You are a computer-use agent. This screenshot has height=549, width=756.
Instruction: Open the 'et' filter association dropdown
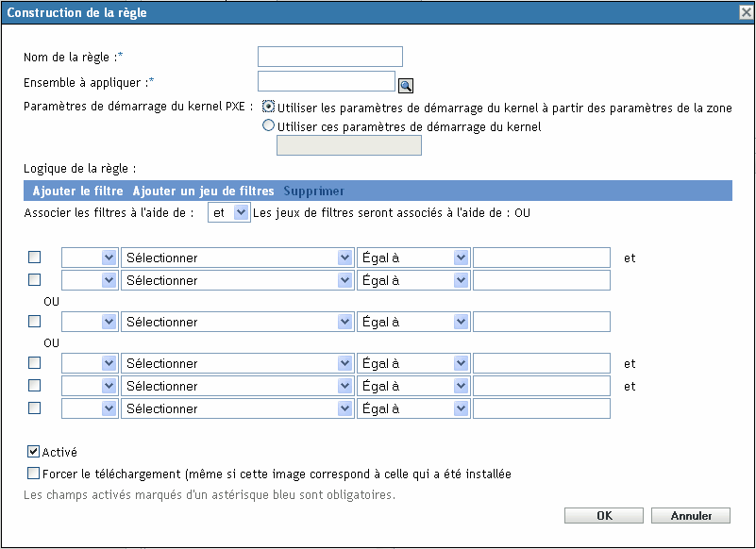(228, 213)
